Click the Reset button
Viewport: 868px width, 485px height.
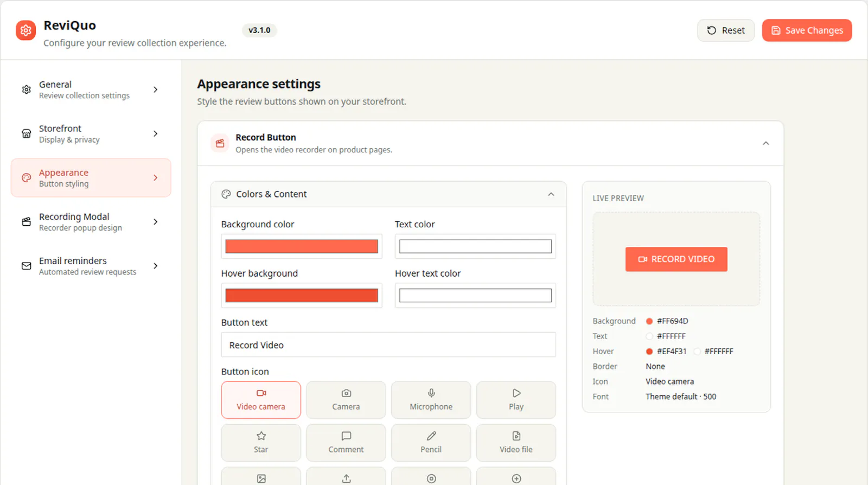pyautogui.click(x=725, y=30)
